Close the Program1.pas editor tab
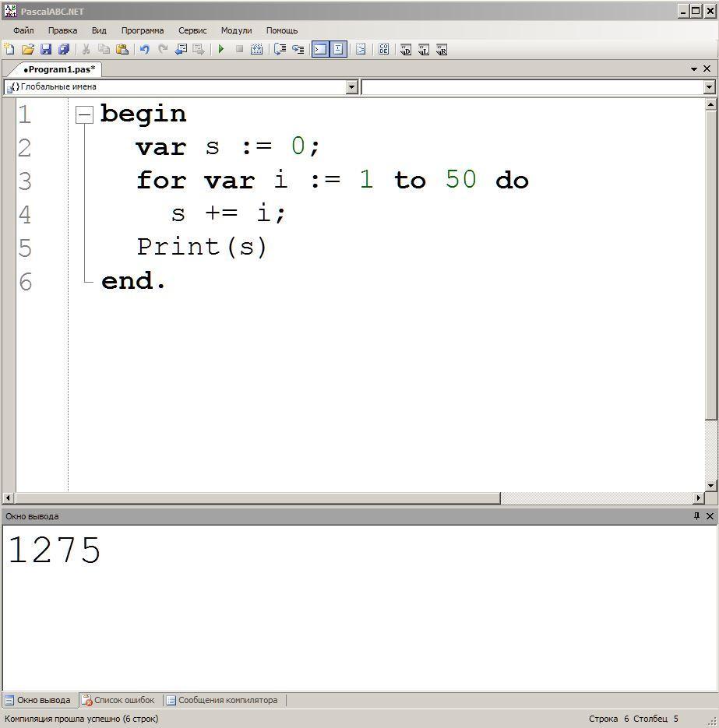The image size is (719, 728). tap(707, 69)
